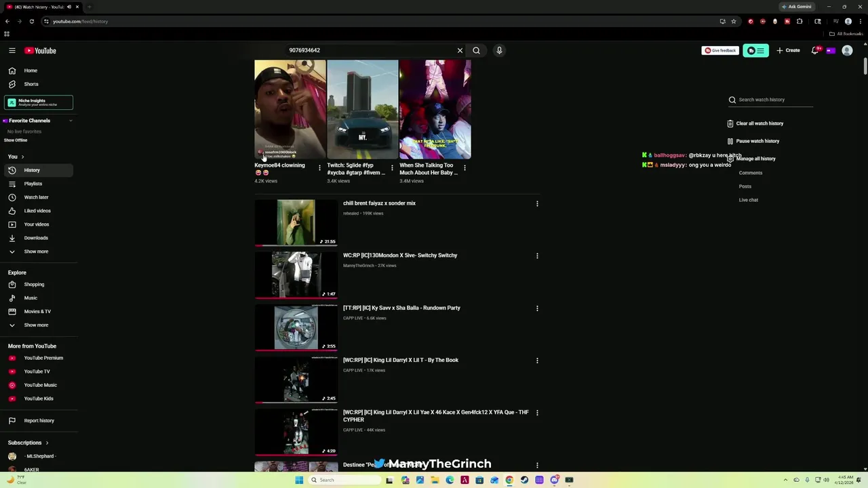Viewport: 868px width, 488px height.
Task: Open Your videos in the sidebar
Action: (39, 224)
